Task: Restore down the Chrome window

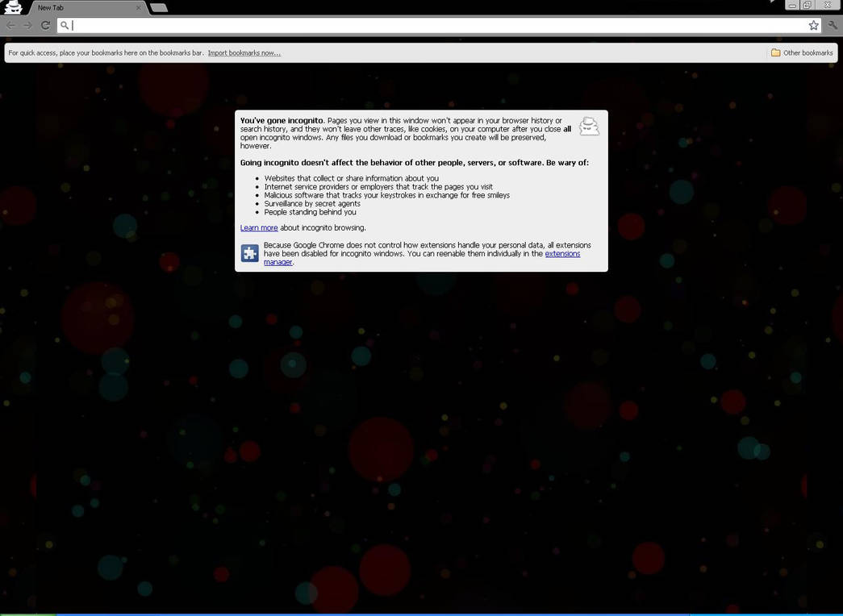Action: (x=808, y=5)
